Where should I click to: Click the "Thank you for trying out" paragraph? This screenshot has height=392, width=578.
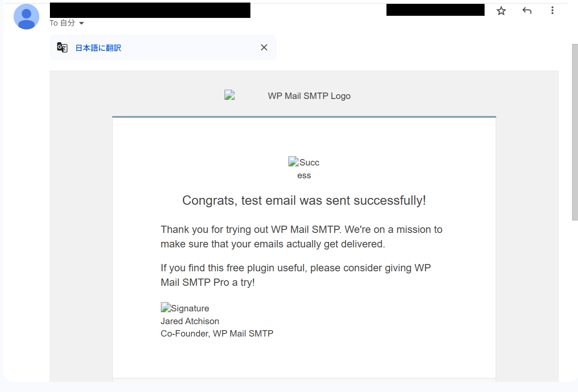[x=301, y=237]
